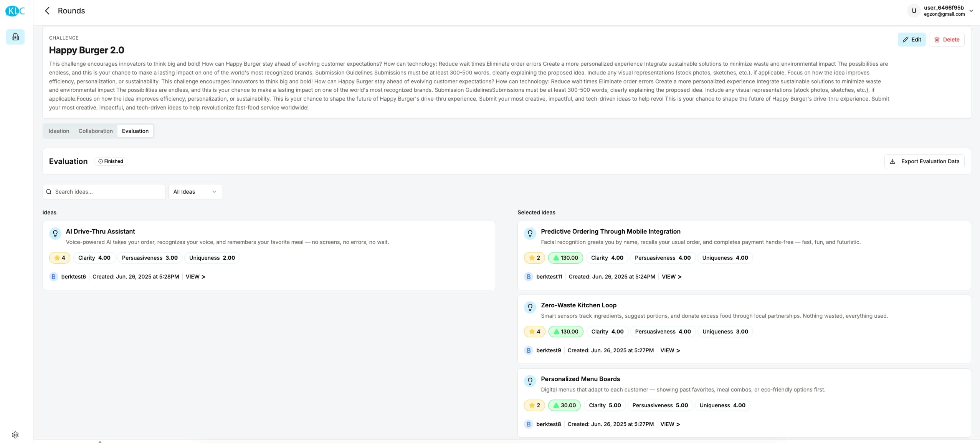
Task: Switch to the Ideation tab
Action: [x=59, y=131]
